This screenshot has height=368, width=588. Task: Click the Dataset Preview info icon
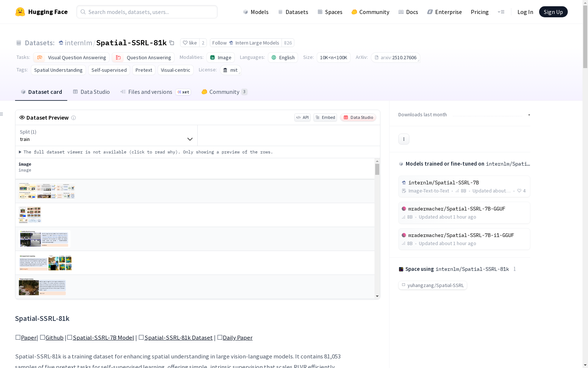pyautogui.click(x=73, y=118)
